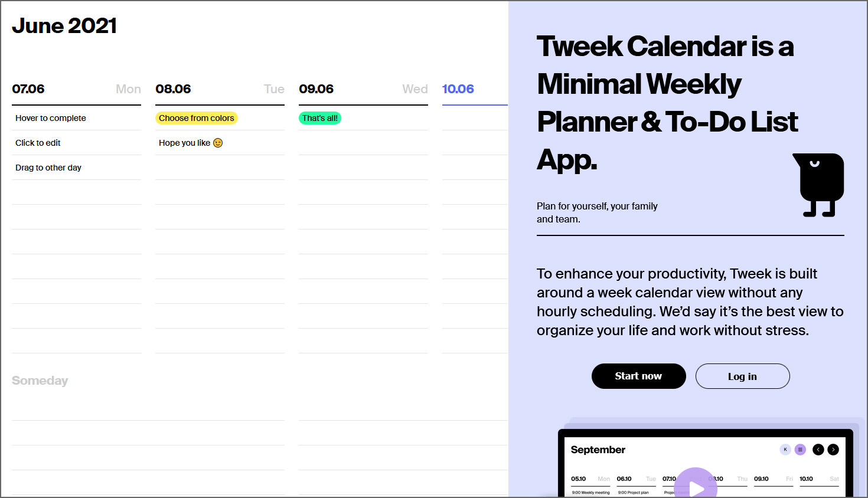Select the highlighted 10.06 date header
868x498 pixels.
click(x=458, y=89)
